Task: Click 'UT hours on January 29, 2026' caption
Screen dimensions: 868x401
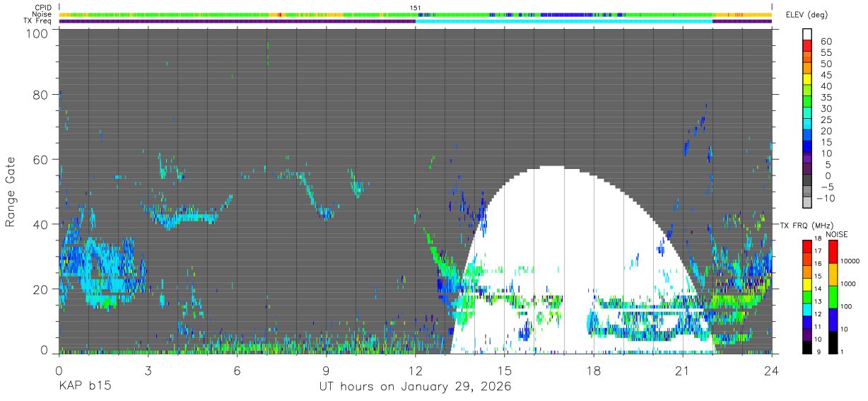Action: [x=415, y=388]
